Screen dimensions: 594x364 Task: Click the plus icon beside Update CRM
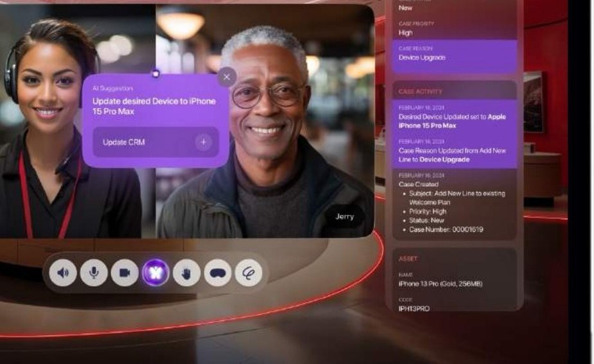pos(203,142)
